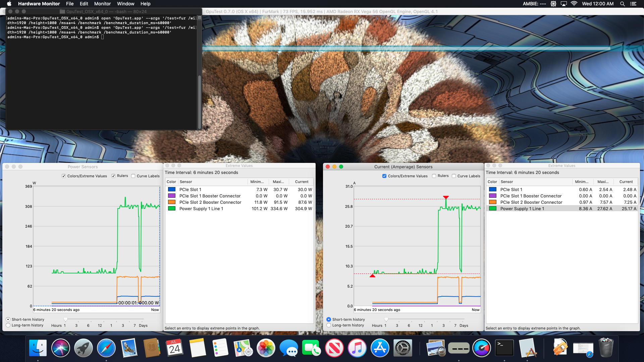Click AirPlay display icon in menu bar

[564, 4]
